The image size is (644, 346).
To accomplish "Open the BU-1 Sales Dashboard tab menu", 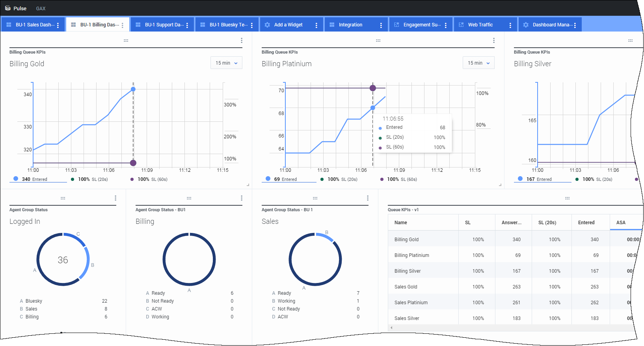I will click(58, 25).
